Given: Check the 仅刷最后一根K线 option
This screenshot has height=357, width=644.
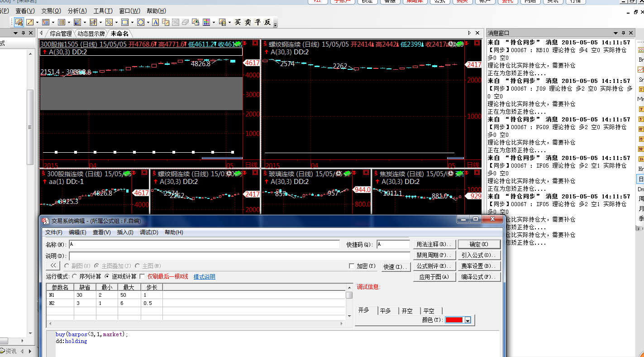Looking at the screenshot, I should click(142, 276).
